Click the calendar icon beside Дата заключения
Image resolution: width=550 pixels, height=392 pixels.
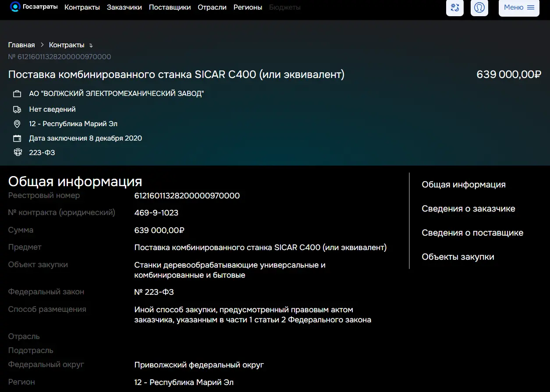coord(17,138)
